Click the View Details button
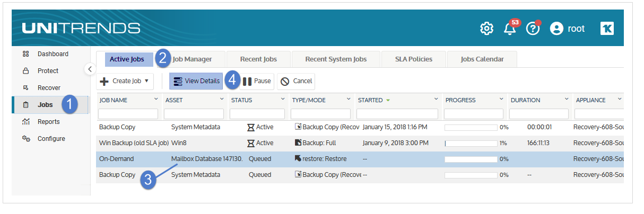Viewport: 644px width, 214px height. coord(196,81)
